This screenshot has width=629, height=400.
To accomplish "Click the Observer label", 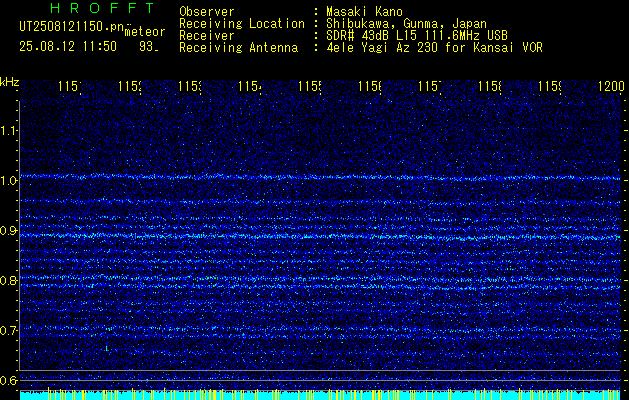I will click(x=207, y=12).
